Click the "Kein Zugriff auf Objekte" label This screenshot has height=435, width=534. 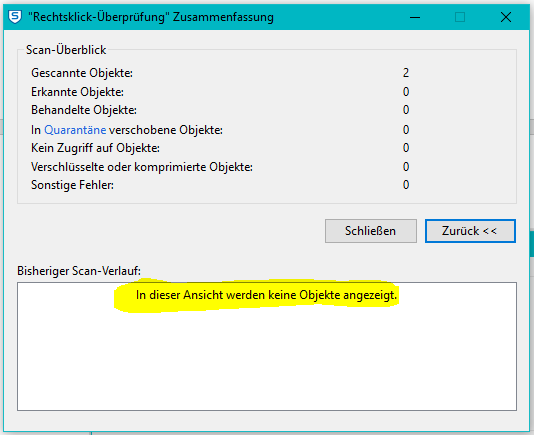coord(95,148)
